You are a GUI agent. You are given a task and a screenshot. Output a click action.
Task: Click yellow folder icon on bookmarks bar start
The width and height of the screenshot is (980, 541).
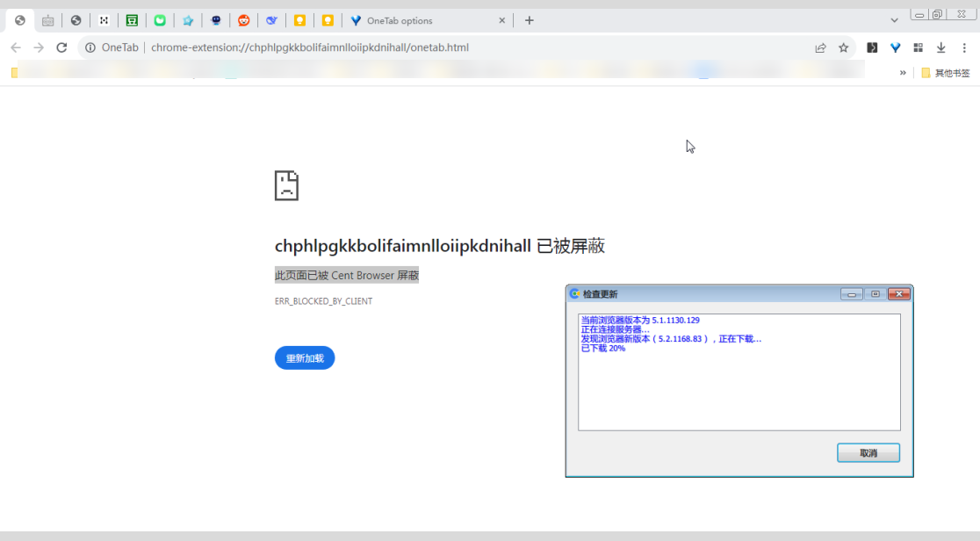[14, 73]
